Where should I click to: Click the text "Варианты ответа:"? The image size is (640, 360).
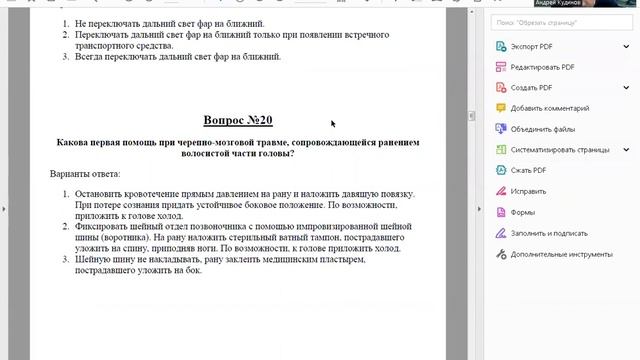tap(85, 174)
